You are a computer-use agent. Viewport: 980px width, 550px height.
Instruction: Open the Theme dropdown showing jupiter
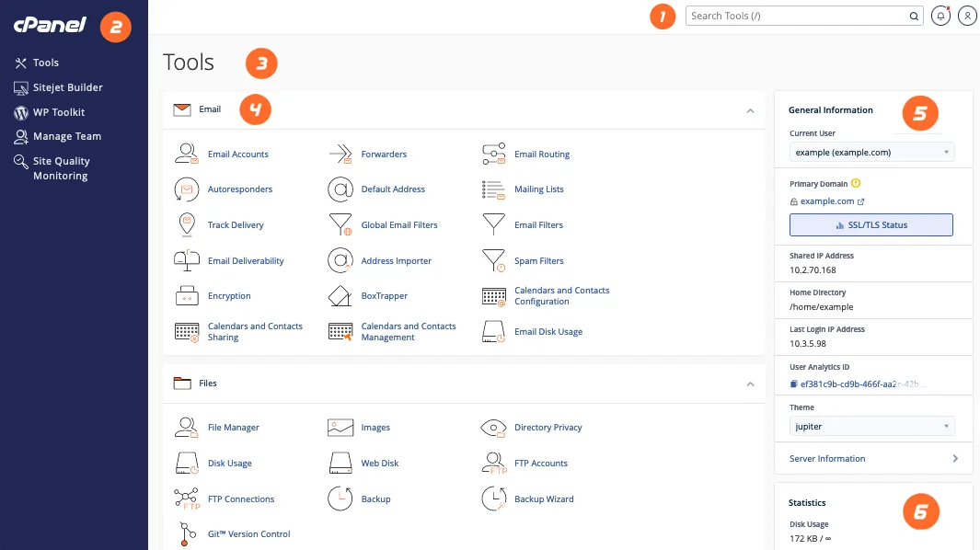pyautogui.click(x=871, y=426)
